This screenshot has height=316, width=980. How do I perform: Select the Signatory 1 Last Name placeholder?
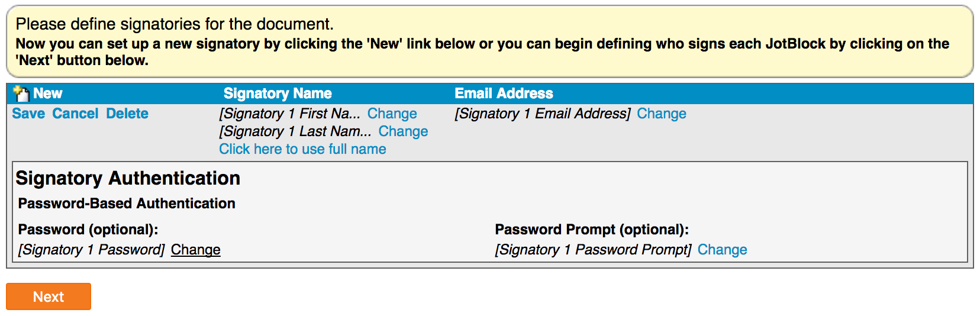(295, 131)
